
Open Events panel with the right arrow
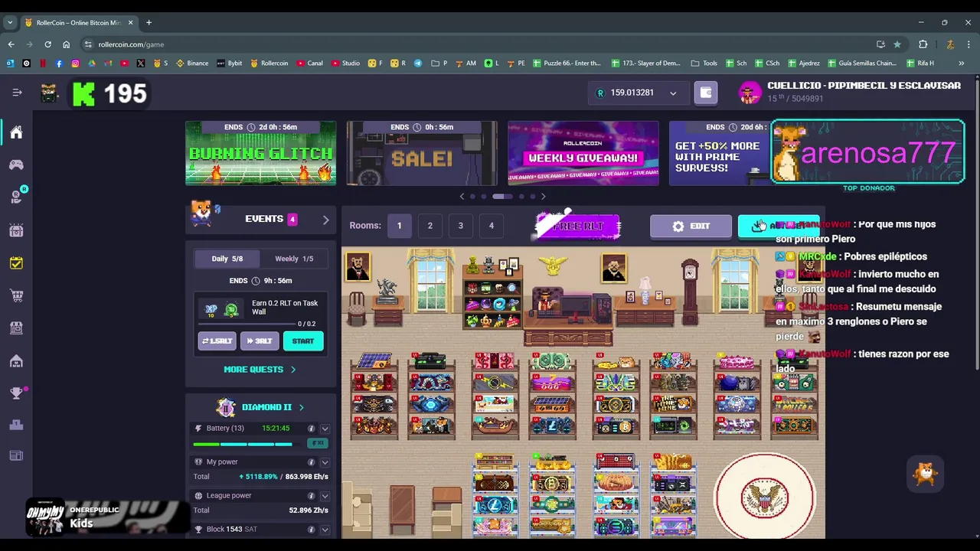tap(325, 220)
